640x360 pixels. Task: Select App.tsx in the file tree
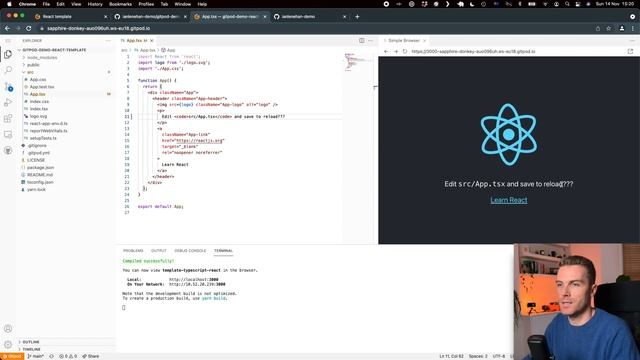[37, 94]
